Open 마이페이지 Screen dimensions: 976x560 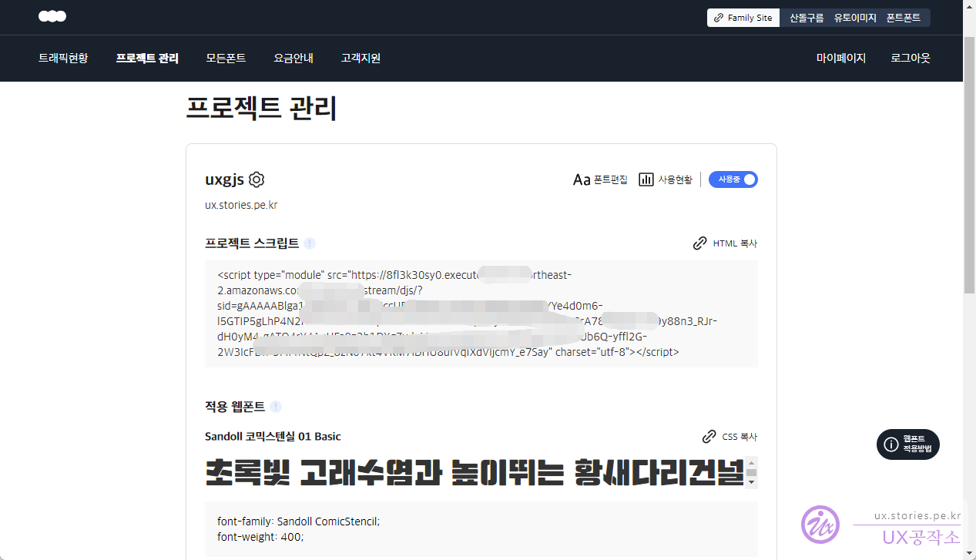(x=841, y=58)
